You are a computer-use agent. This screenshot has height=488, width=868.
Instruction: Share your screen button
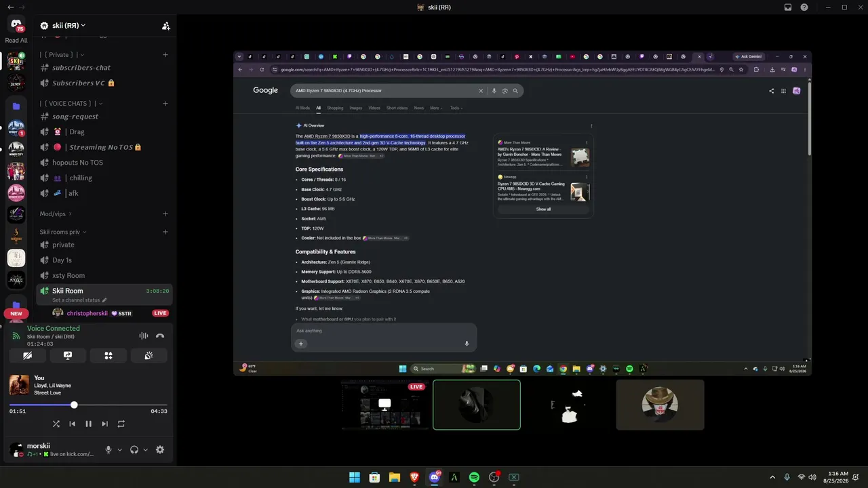68,355
